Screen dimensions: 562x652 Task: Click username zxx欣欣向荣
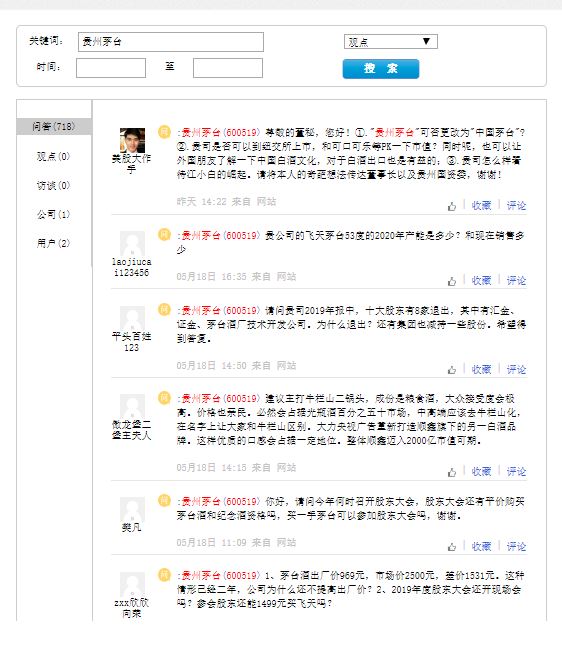(131, 608)
